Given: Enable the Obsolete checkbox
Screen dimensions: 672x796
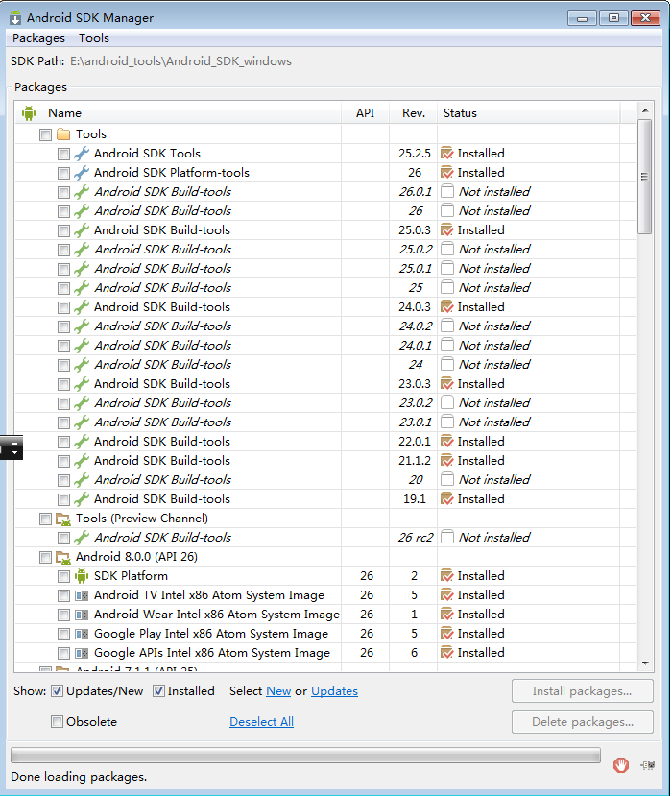Looking at the screenshot, I should pos(57,722).
